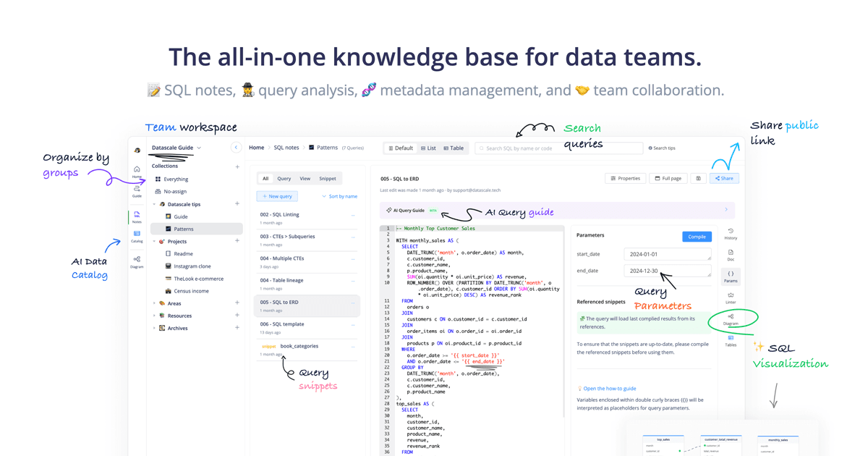This screenshot has width=868, height=456.
Task: Select the Params panel icon
Action: pyautogui.click(x=731, y=274)
